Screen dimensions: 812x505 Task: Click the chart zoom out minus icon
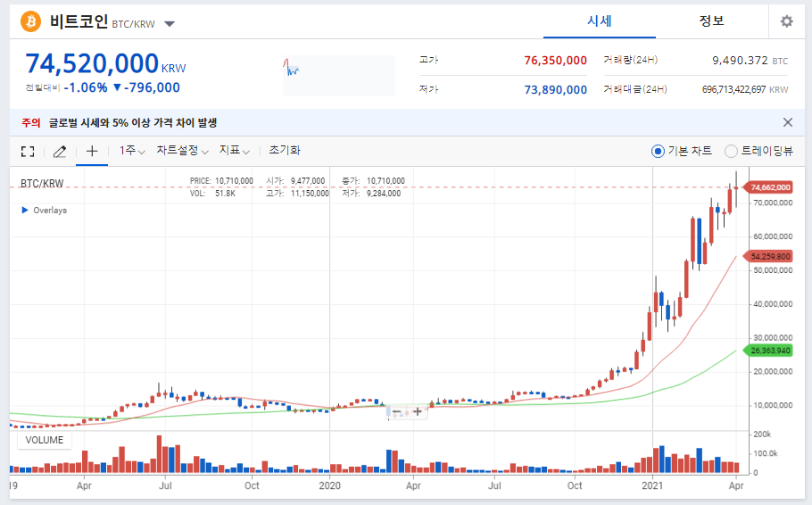tap(397, 413)
